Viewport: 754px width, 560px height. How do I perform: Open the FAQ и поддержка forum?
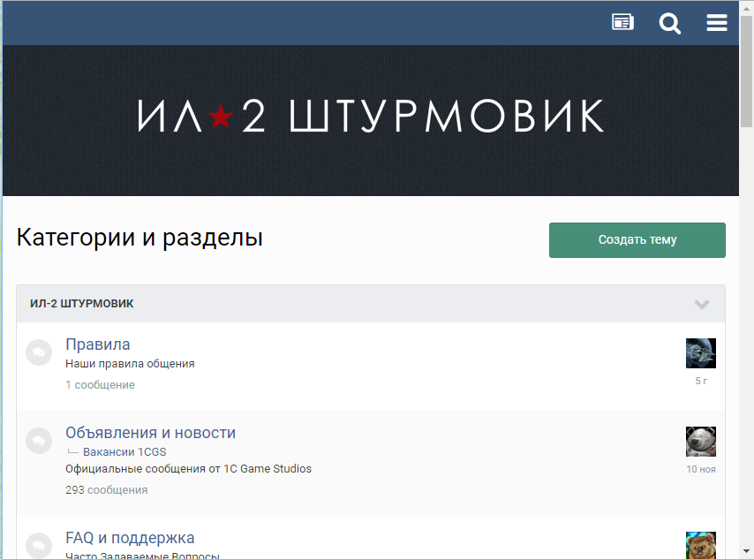[130, 538]
